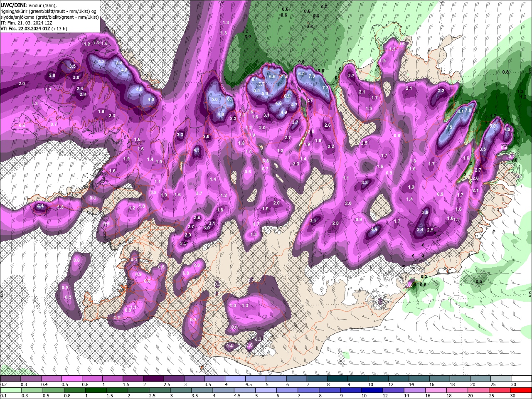This screenshot has width=532, height=399.
Task: Click the 7.5 precipitation value on the map
Action: tap(449, 127)
